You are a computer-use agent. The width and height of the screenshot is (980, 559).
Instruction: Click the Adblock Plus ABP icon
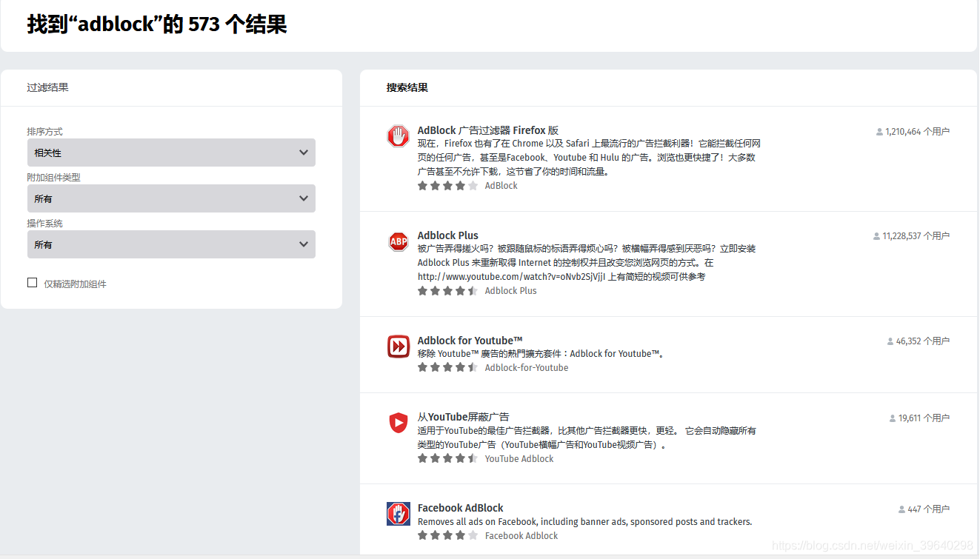(399, 241)
